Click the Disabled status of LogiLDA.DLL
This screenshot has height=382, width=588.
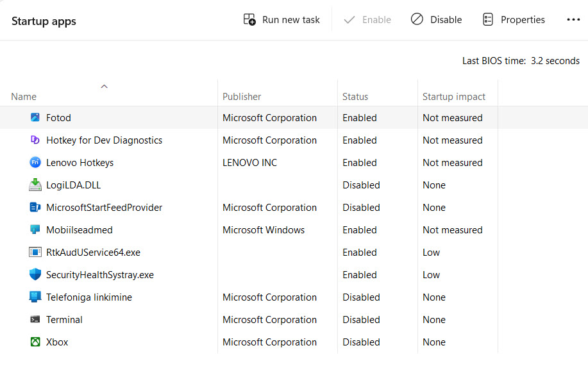pos(361,185)
